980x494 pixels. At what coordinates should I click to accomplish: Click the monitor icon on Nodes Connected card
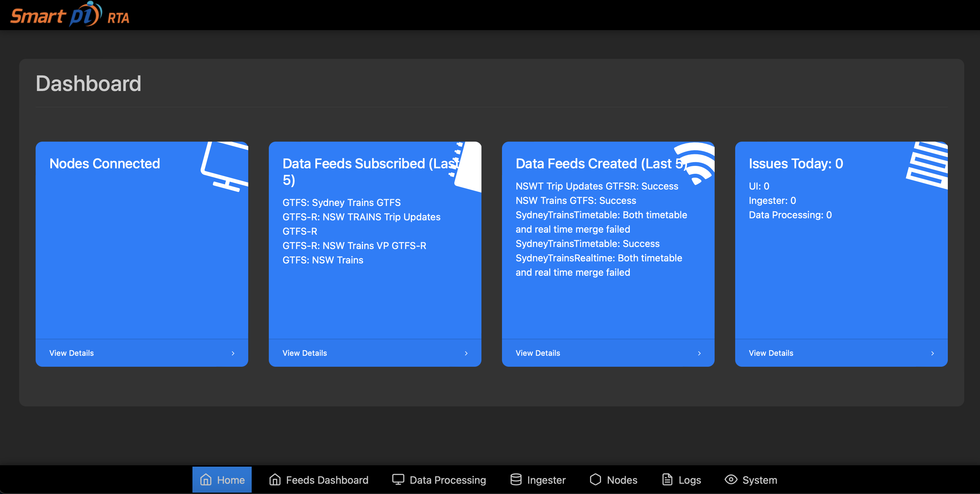pos(225,167)
